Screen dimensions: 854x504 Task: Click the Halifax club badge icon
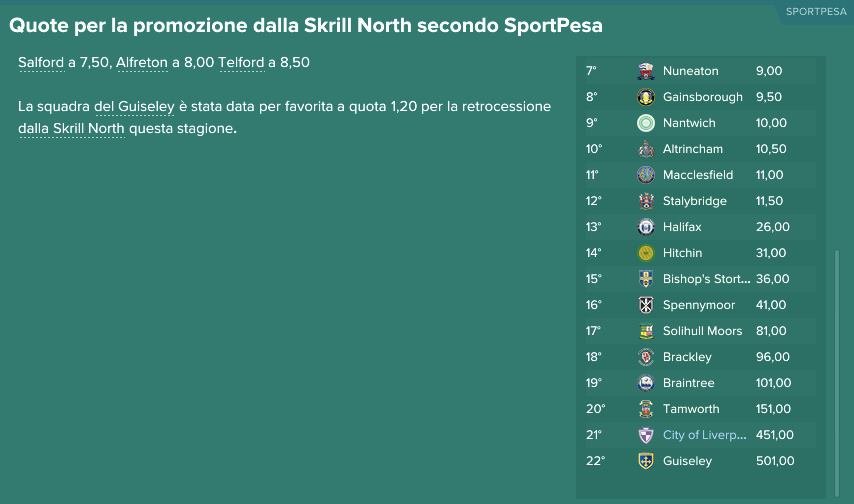pyautogui.click(x=645, y=227)
